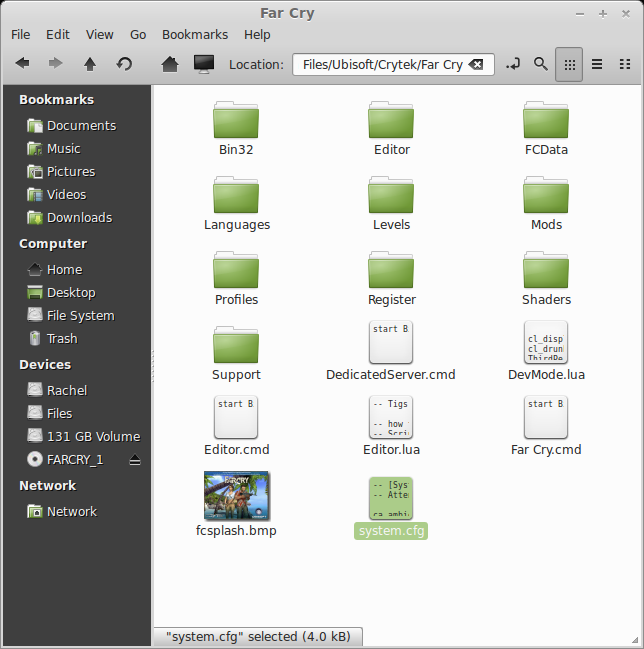The height and width of the screenshot is (649, 644).
Task: Collapse the Bookmarks section header
Action: coord(56,100)
